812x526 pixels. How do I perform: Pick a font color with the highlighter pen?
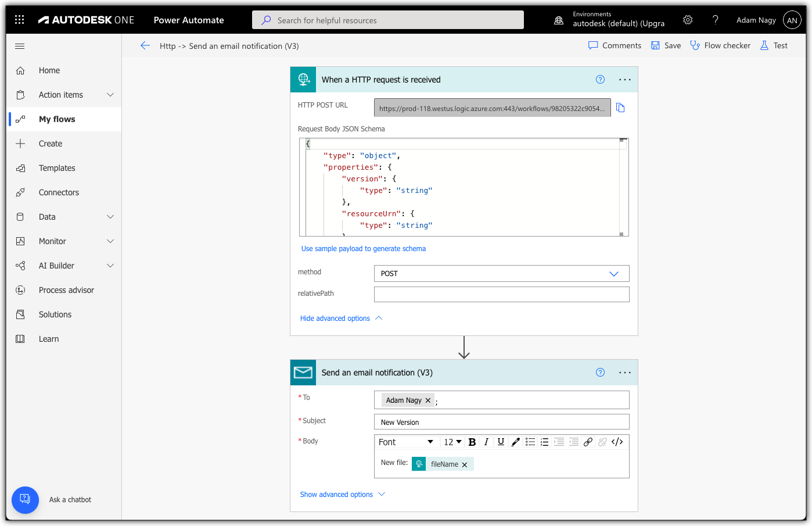click(x=515, y=442)
